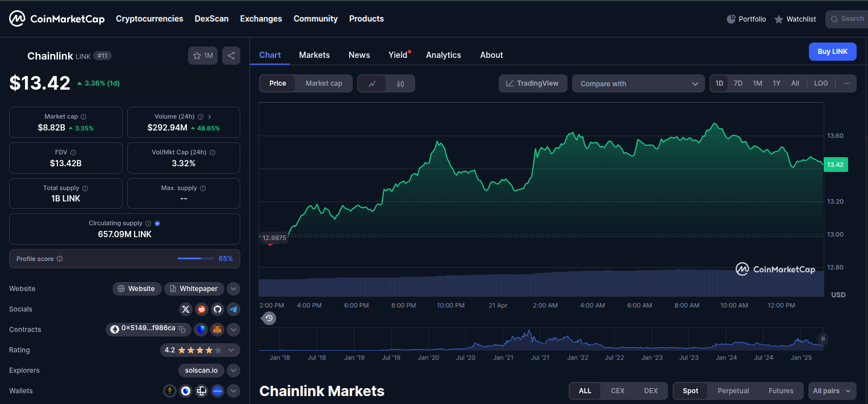
Task: Open the Chainlink GitHub repository icon
Action: [x=218, y=309]
